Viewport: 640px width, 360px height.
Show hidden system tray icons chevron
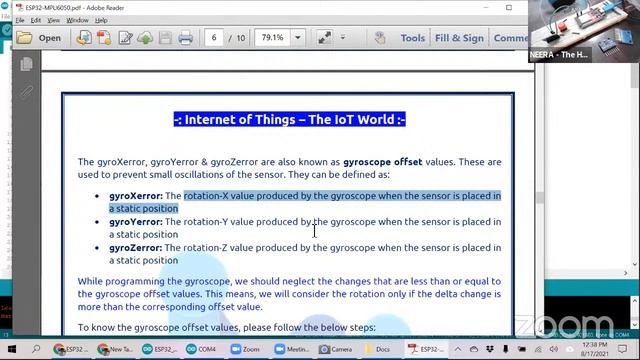pyautogui.click(x=458, y=349)
